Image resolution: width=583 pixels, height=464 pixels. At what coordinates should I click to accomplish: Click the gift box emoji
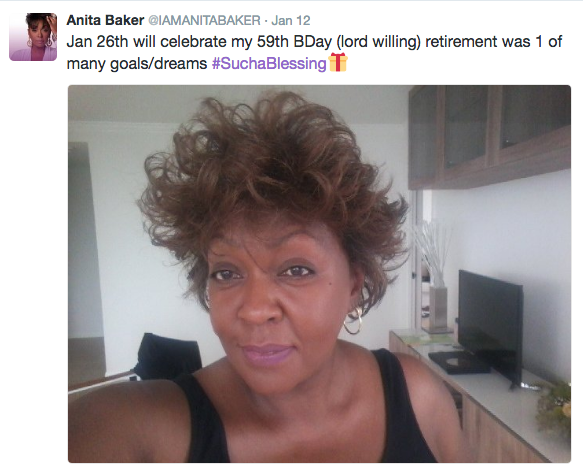click(338, 62)
